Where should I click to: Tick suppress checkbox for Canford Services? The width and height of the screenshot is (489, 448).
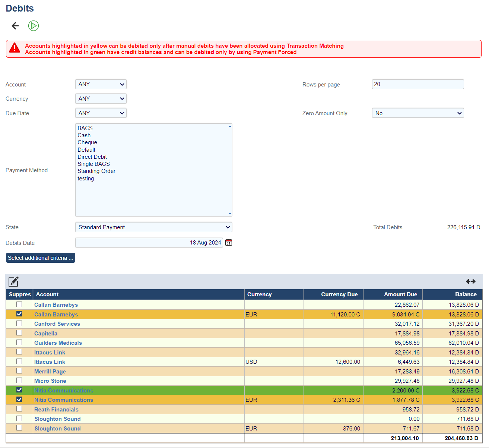pyautogui.click(x=19, y=324)
